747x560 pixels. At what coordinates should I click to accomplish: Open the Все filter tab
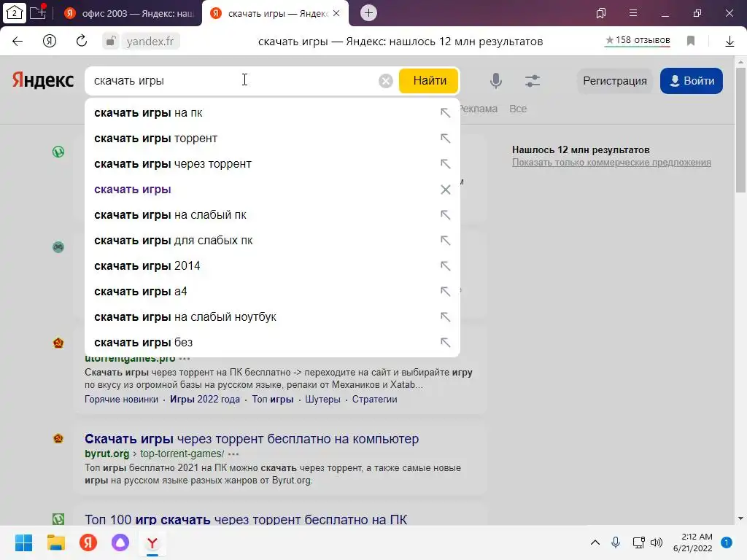(518, 109)
